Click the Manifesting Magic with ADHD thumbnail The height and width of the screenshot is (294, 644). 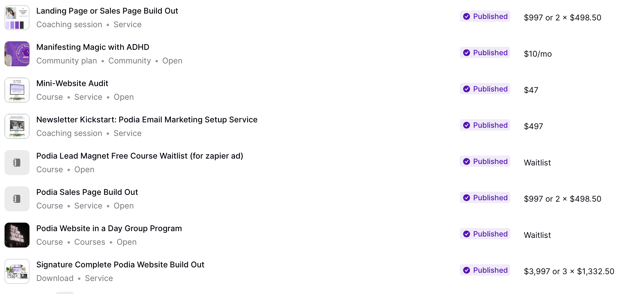17,54
